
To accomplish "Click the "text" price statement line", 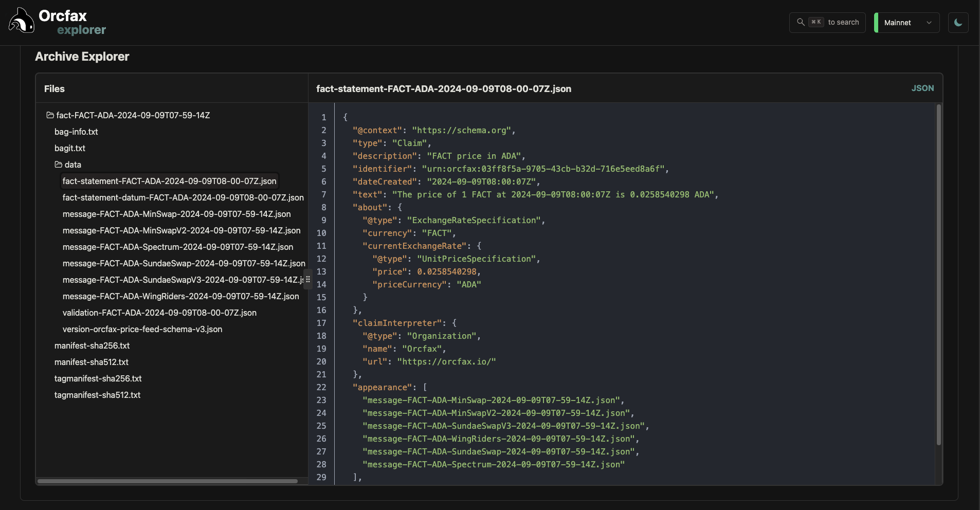I will pos(535,194).
